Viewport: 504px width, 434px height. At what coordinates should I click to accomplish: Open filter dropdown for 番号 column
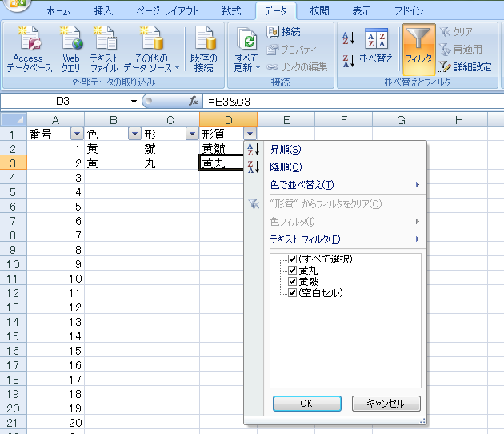[77, 135]
